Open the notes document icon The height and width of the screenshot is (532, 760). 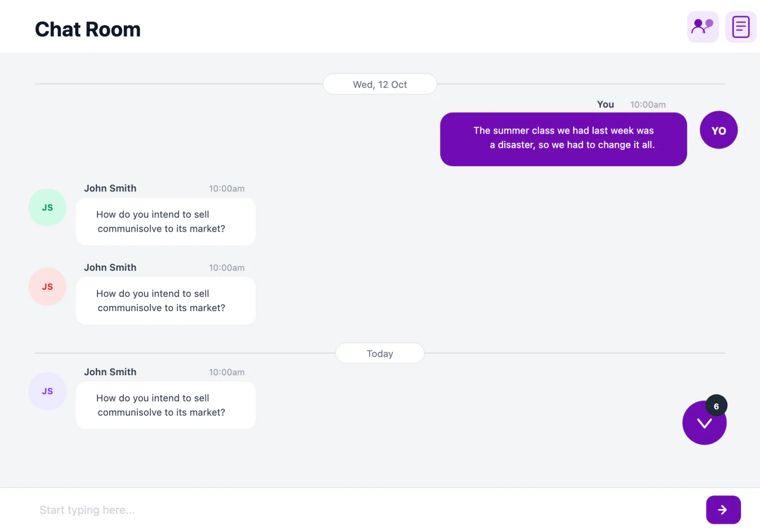pyautogui.click(x=741, y=27)
